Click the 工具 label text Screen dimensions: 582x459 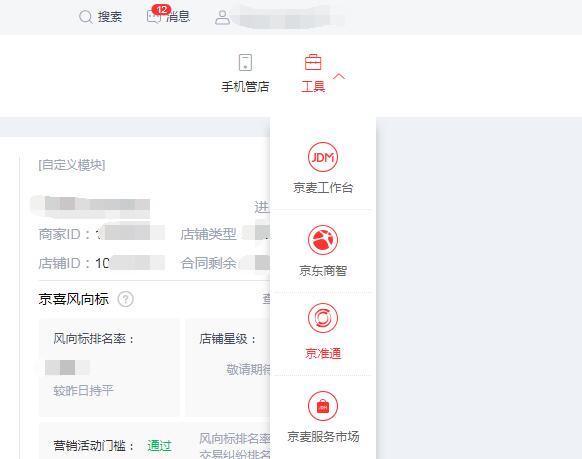pyautogui.click(x=313, y=87)
